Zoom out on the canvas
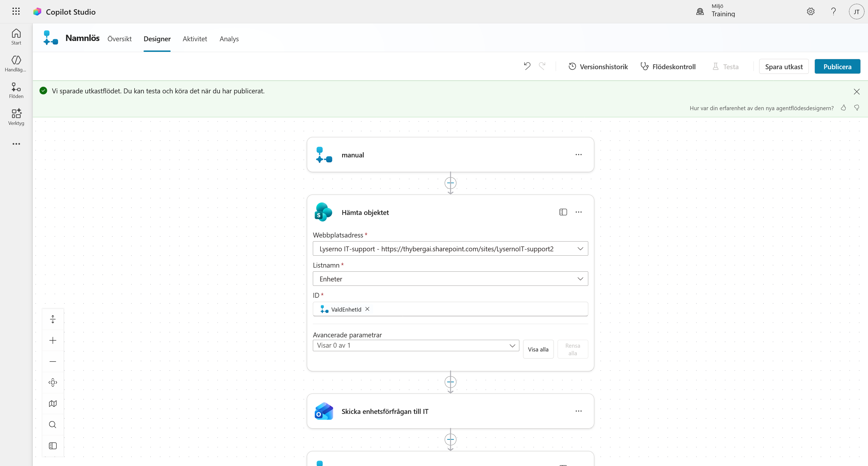The height and width of the screenshot is (466, 868). coord(53,362)
